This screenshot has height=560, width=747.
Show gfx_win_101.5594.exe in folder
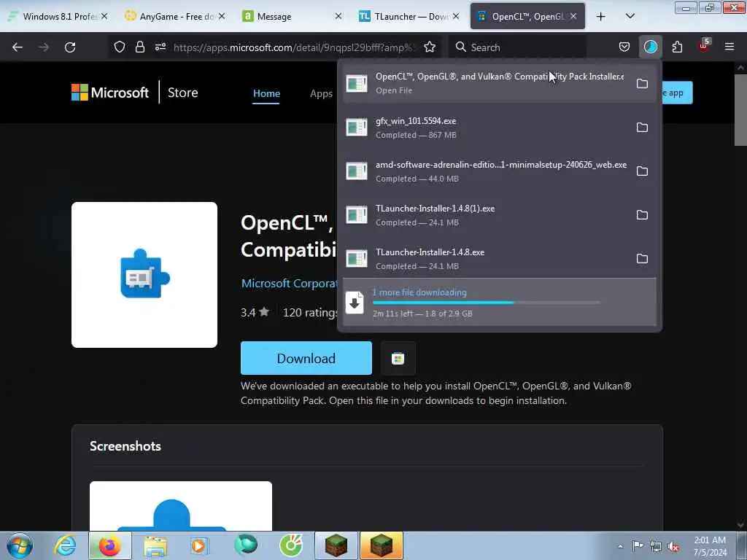642,127
